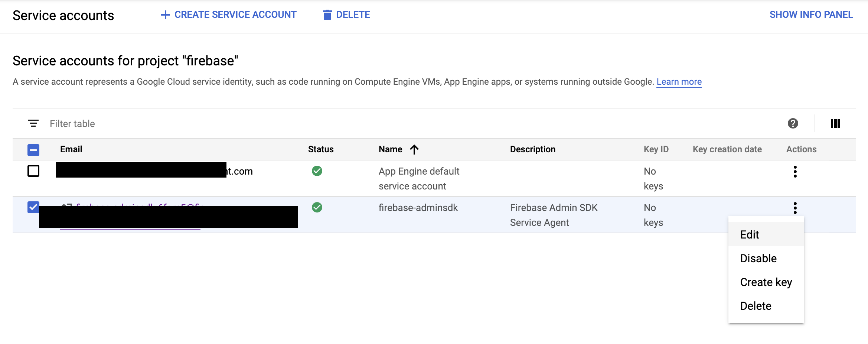Open the help question mark icon
This screenshot has width=868, height=344.
point(793,123)
